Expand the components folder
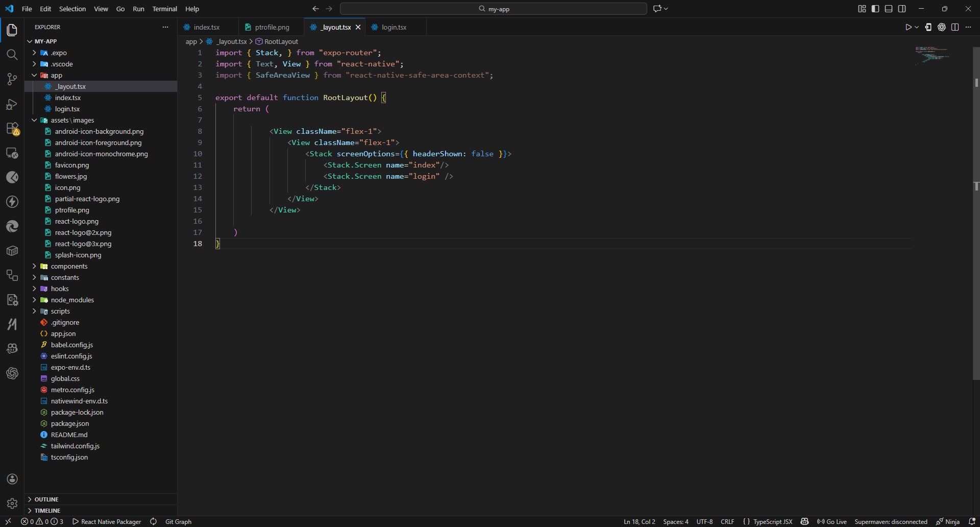 coord(69,266)
